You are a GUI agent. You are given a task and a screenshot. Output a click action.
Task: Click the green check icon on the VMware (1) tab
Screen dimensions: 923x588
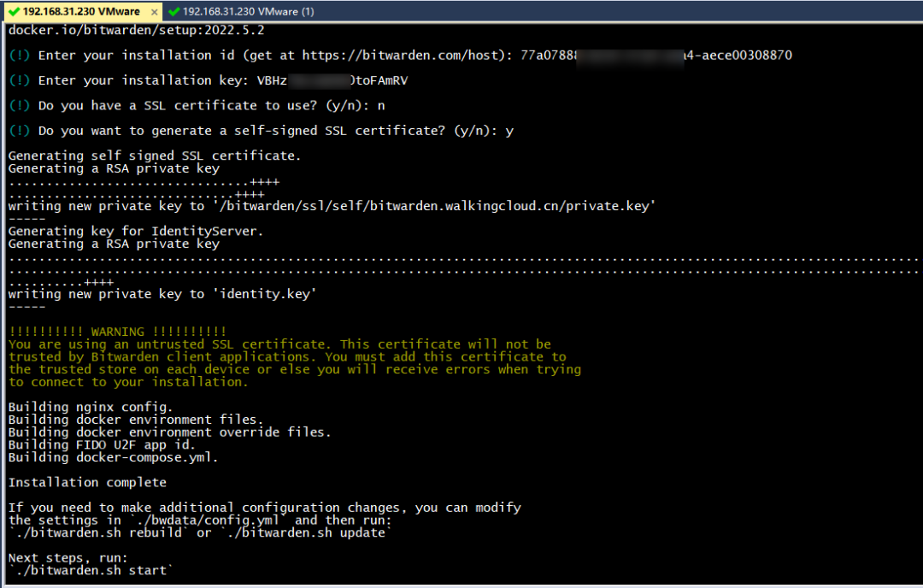point(173,11)
